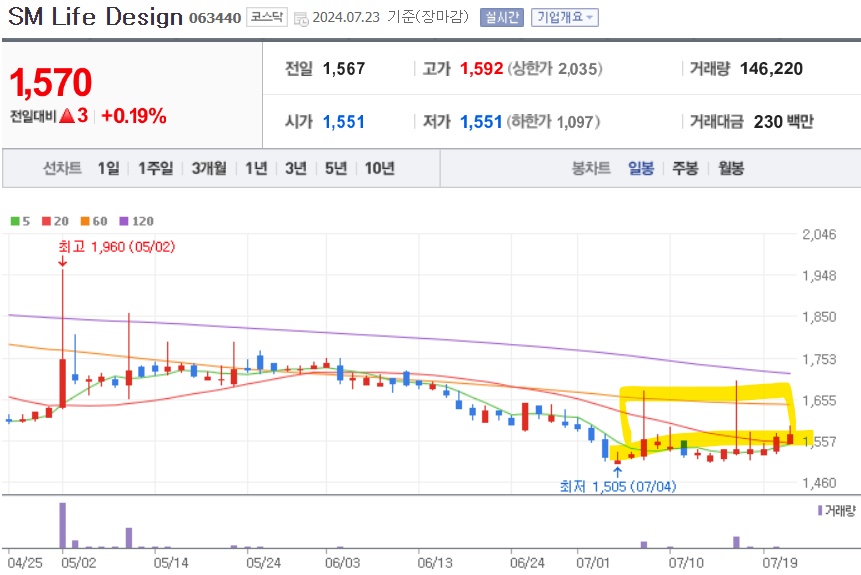Viewport: 861px width, 575px height.
Task: Select the 5년 line chart tab
Action: pos(336,168)
